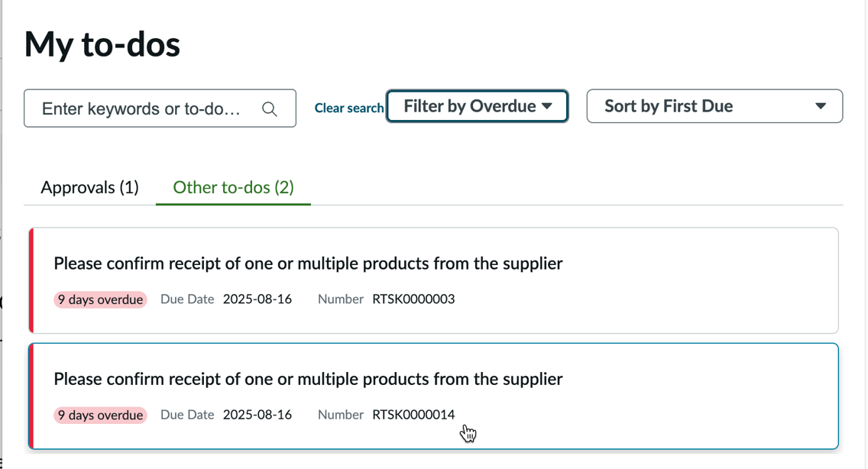Open the to-do card RTSK0000003
This screenshot has width=868, height=469.
tap(433, 280)
